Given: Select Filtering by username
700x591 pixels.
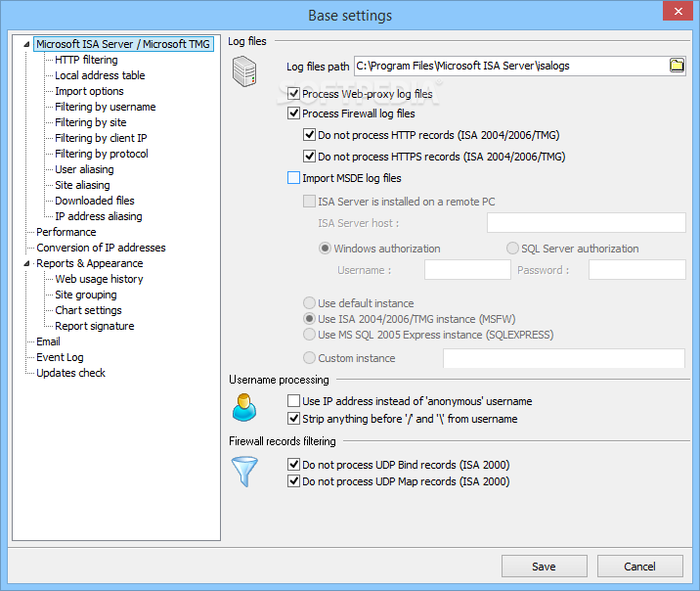Looking at the screenshot, I should [x=106, y=107].
